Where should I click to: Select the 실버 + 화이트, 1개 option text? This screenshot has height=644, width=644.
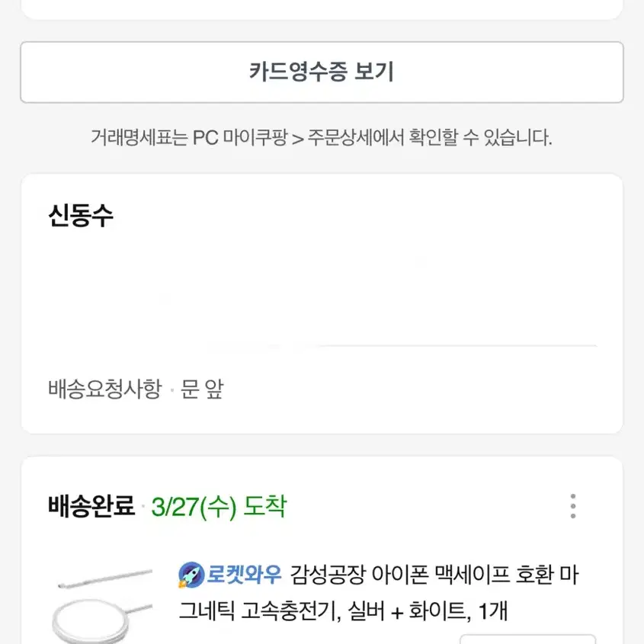(428, 611)
